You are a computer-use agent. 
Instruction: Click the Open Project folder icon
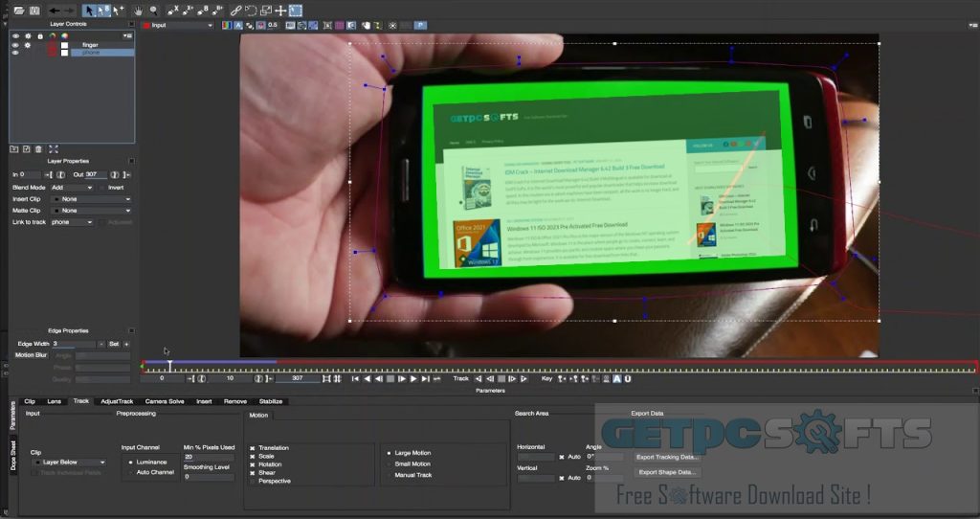19,10
